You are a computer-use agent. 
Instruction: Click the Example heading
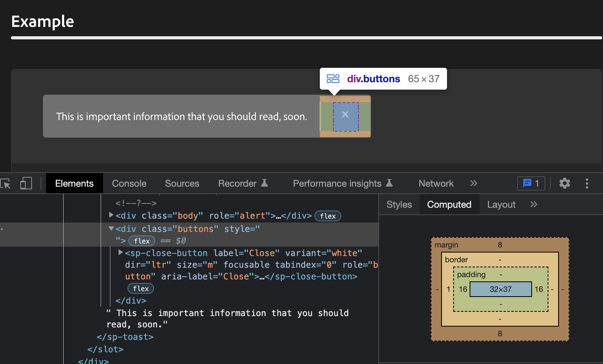[43, 21]
